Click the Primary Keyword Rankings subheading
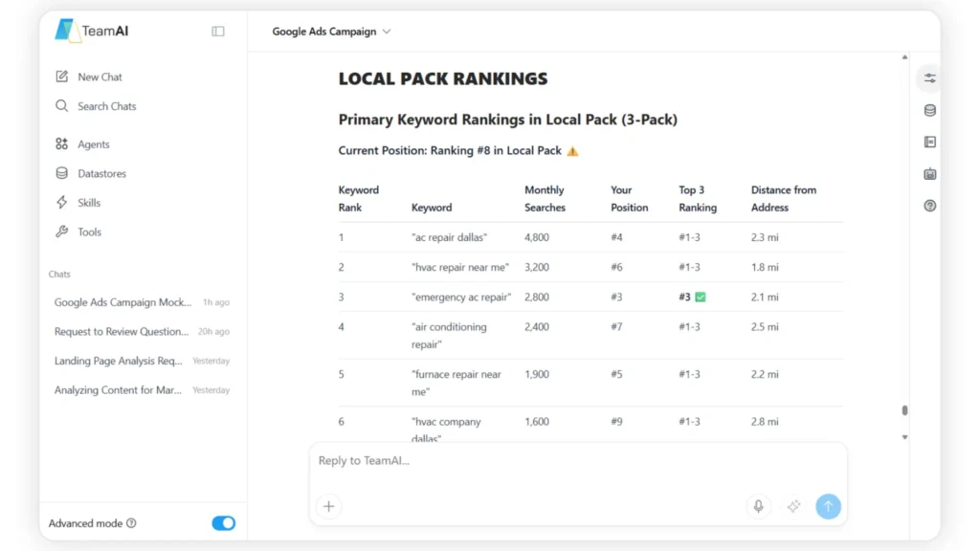This screenshot has width=980, height=551. 507,120
